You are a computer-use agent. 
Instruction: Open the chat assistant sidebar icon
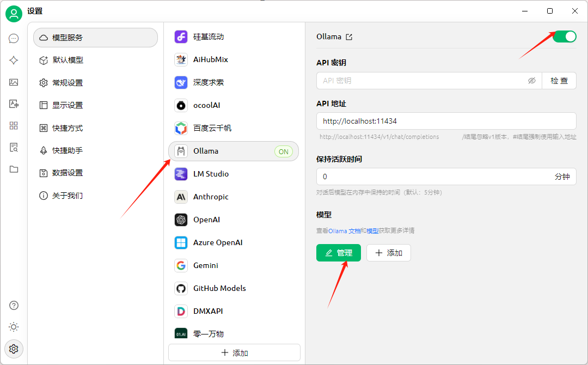pos(14,39)
